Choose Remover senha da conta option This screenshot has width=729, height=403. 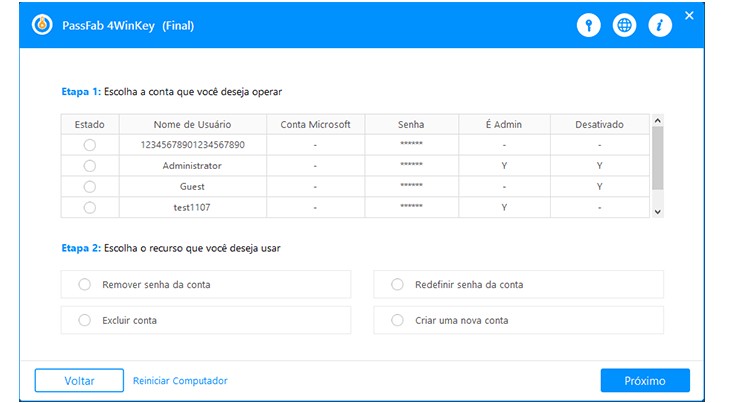(x=85, y=285)
